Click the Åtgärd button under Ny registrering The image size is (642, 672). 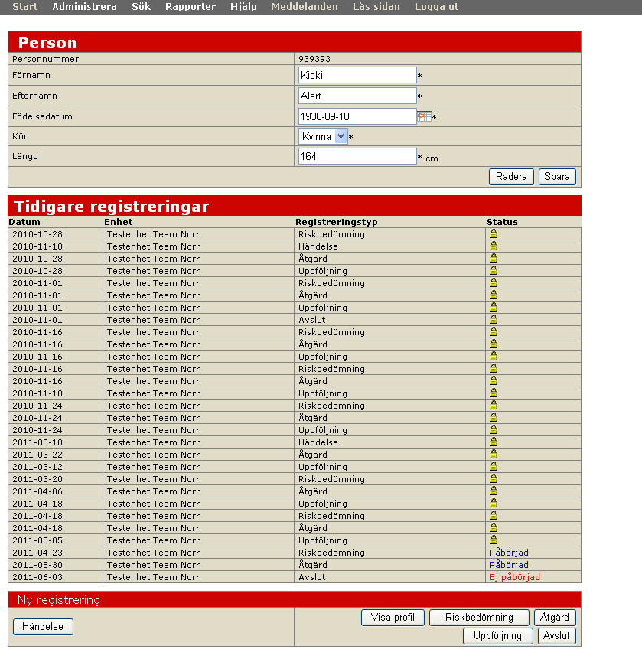click(x=555, y=617)
